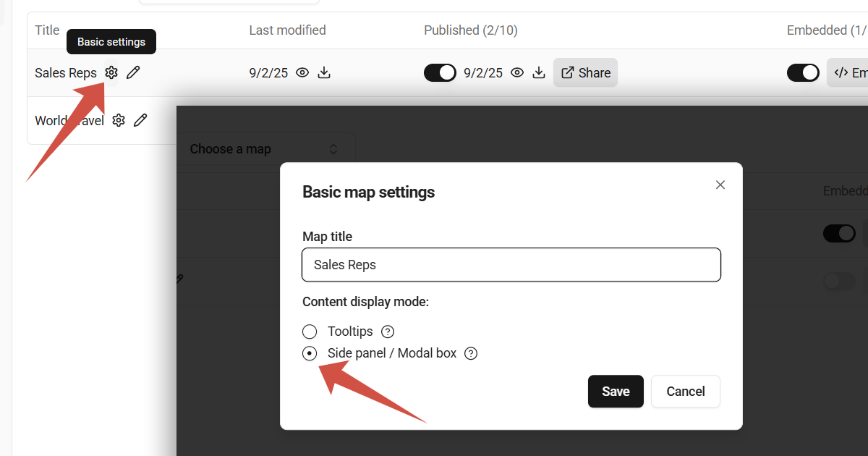Click Published (2/10) column header
868x456 pixels.
tap(471, 30)
